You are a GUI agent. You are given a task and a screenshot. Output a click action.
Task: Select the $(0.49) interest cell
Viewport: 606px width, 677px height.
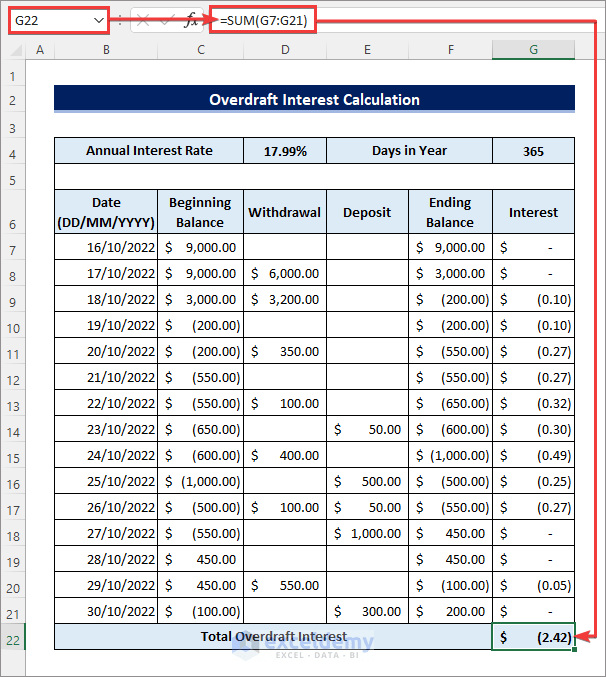(x=533, y=455)
